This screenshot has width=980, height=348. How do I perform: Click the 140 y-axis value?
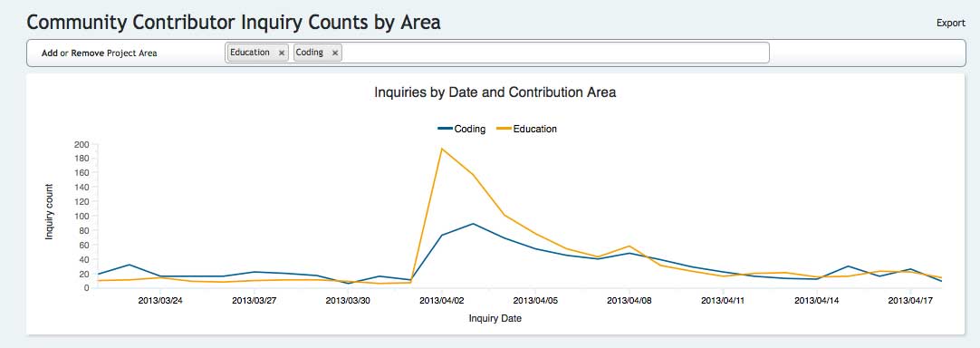point(82,188)
